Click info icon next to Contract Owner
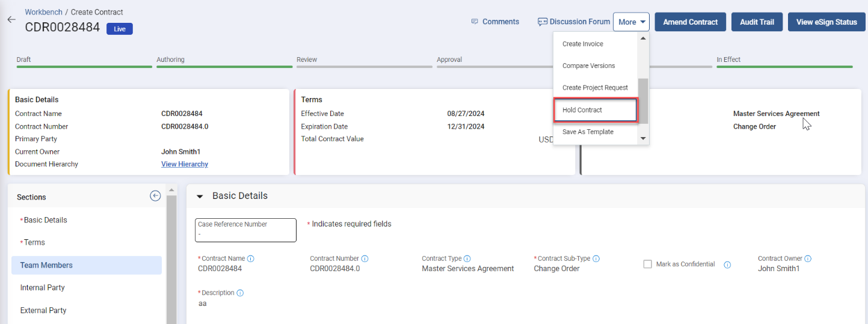 coord(808,258)
